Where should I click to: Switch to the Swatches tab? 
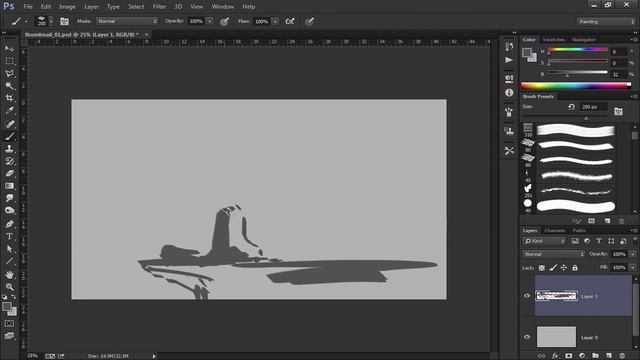(553, 40)
